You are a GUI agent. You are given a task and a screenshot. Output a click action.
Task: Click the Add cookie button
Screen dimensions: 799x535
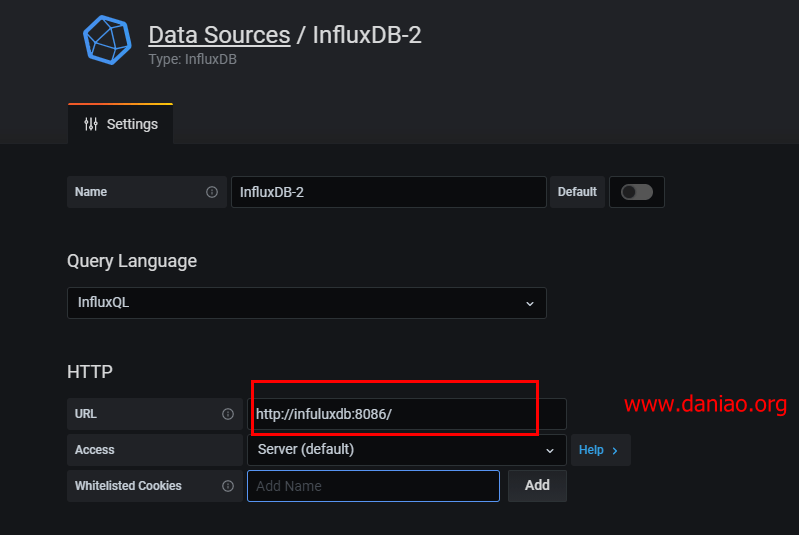click(537, 486)
